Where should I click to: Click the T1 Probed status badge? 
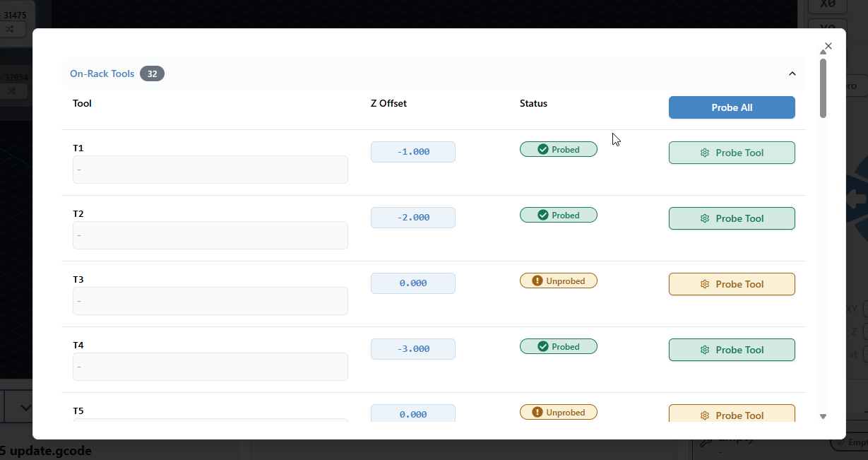point(559,149)
